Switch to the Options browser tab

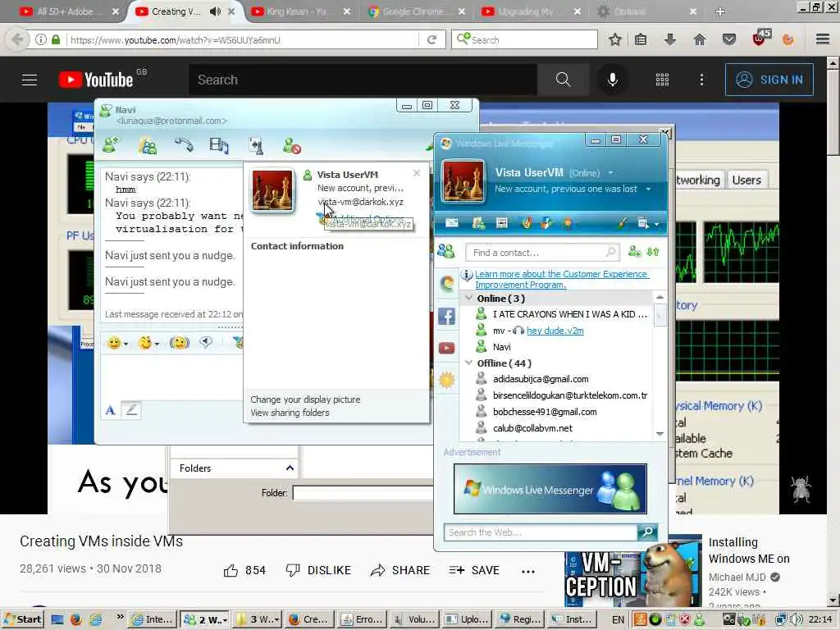point(646,11)
